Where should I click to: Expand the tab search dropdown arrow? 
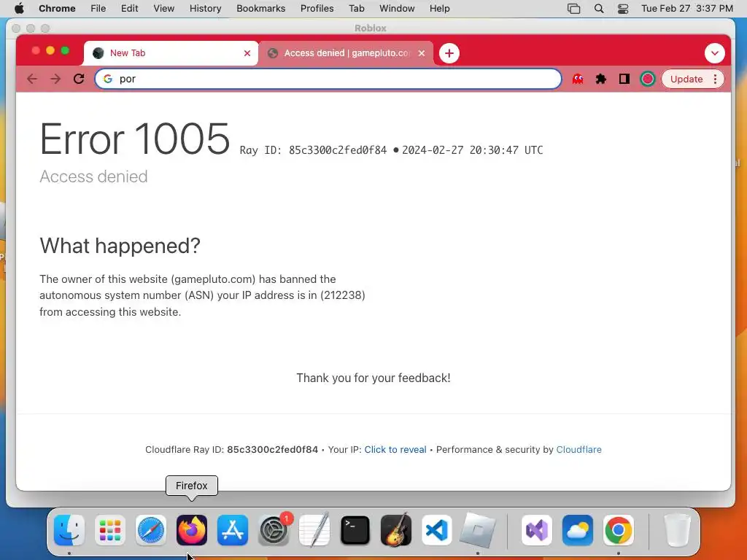[715, 53]
